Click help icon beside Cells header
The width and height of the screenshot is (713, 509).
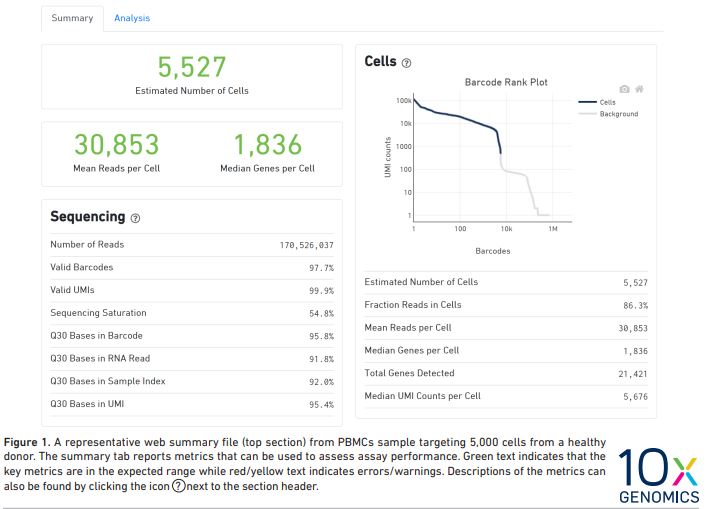click(406, 63)
